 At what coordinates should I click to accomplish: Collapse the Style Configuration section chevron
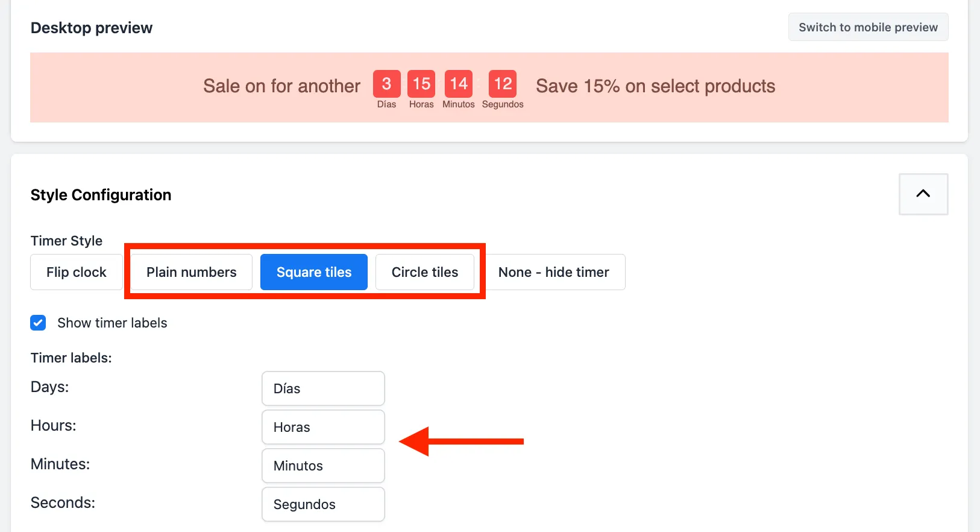[923, 194]
